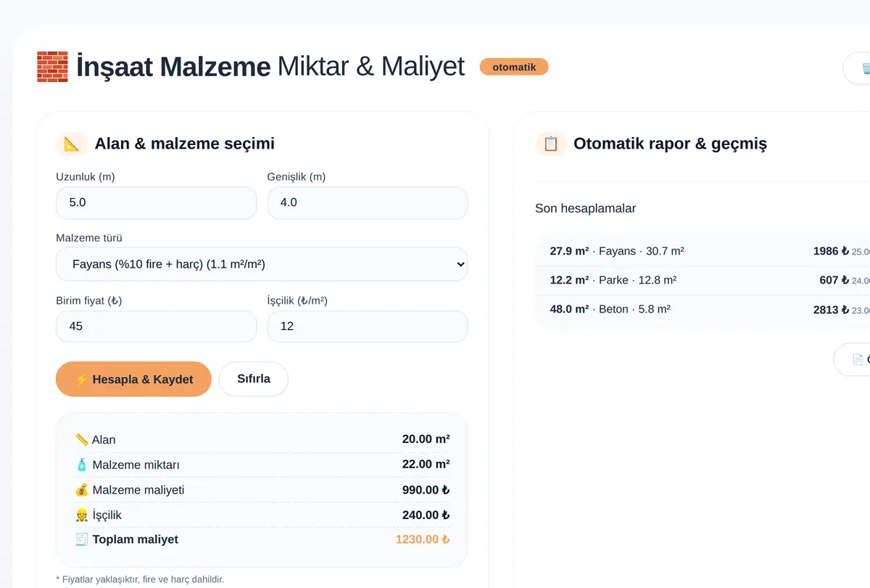Click the Hesapla & Kaydet button
This screenshot has width=870, height=588.
pos(133,379)
